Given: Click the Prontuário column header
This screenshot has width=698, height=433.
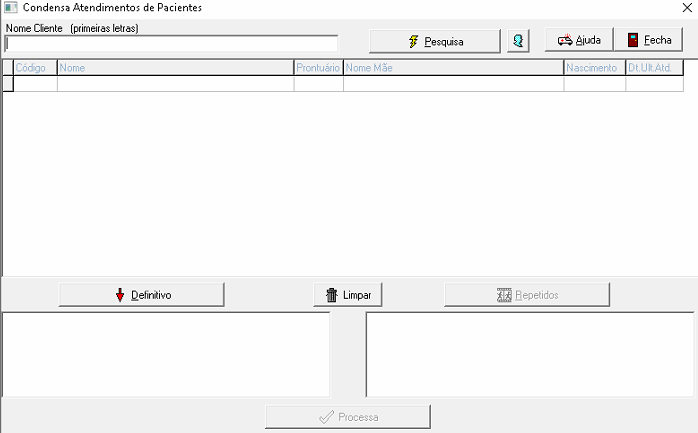Looking at the screenshot, I should pos(319,68).
